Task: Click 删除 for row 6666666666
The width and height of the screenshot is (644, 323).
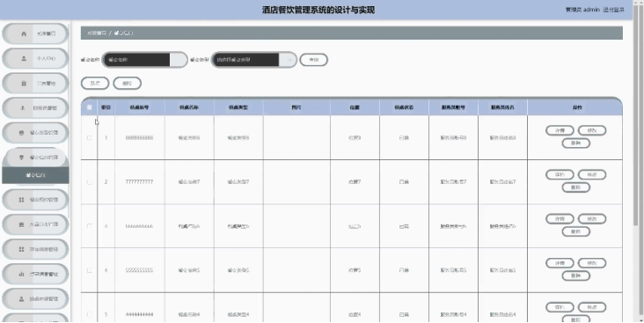Action: [x=576, y=231]
